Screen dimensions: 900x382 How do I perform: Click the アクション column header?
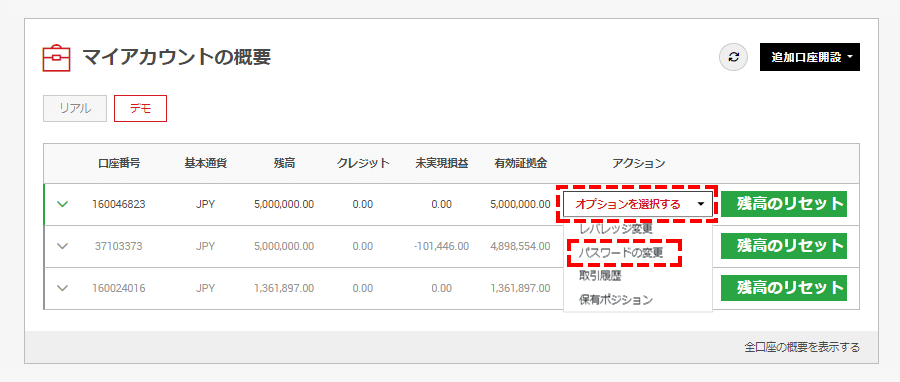pos(639,163)
